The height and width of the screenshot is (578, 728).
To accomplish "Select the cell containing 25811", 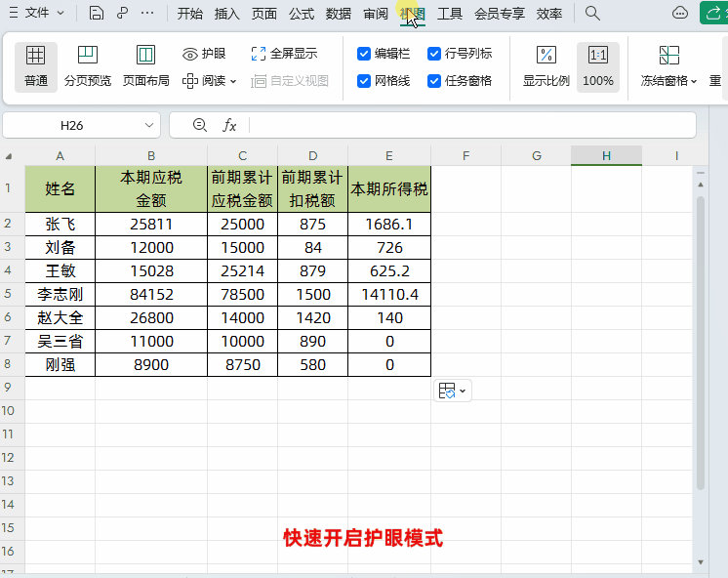I will click(151, 225).
